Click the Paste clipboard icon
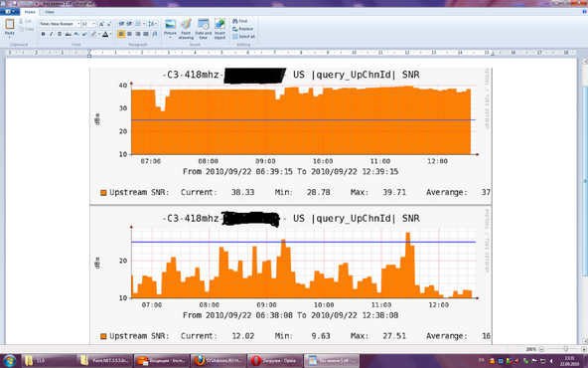This screenshot has height=368, width=588. click(9, 25)
